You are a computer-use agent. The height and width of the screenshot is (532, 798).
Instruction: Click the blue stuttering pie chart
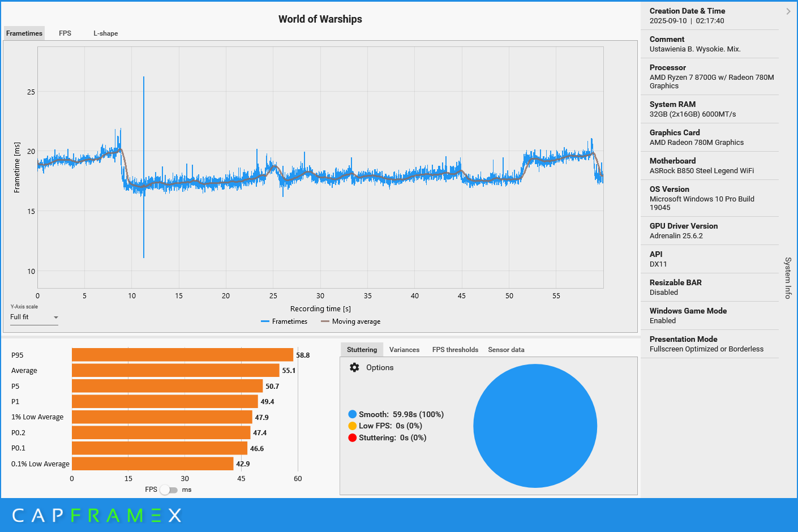click(x=535, y=426)
